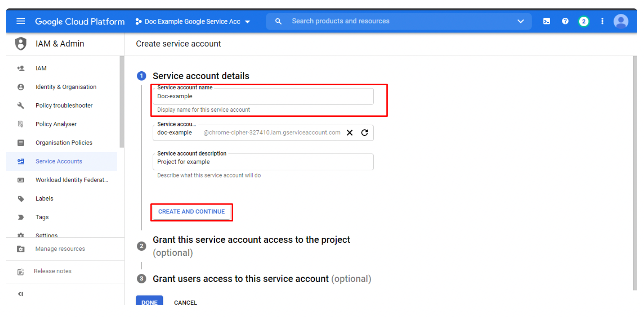Click the Policy Analyser document icon
The width and height of the screenshot is (644, 317).
(x=21, y=124)
